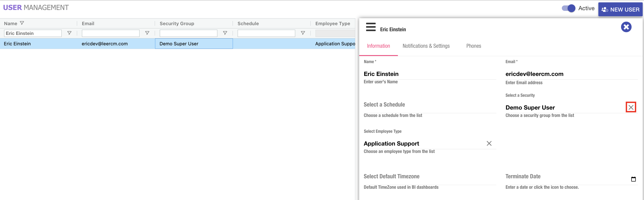This screenshot has width=644, height=200.
Task: Open filter options for Email search box
Action: tap(147, 33)
